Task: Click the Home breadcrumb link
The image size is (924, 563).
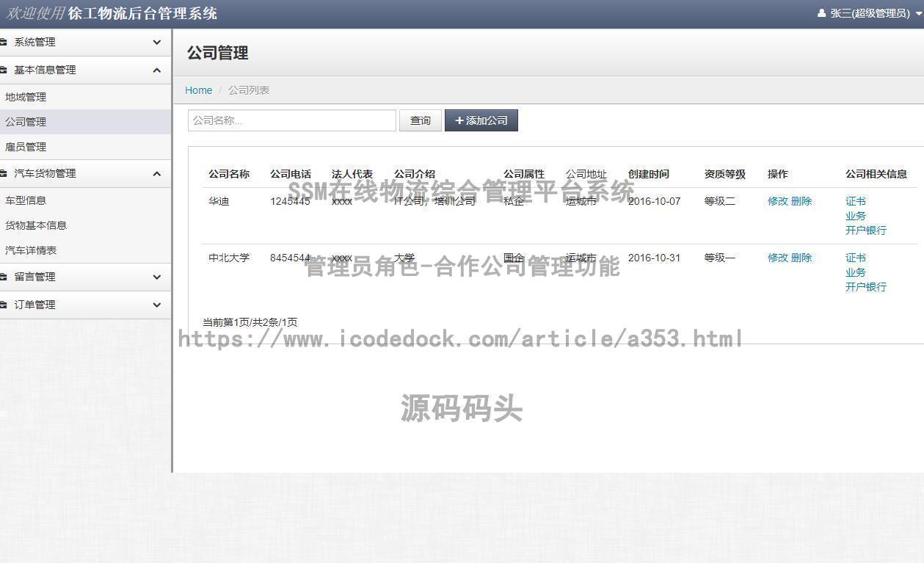Action: click(x=198, y=90)
